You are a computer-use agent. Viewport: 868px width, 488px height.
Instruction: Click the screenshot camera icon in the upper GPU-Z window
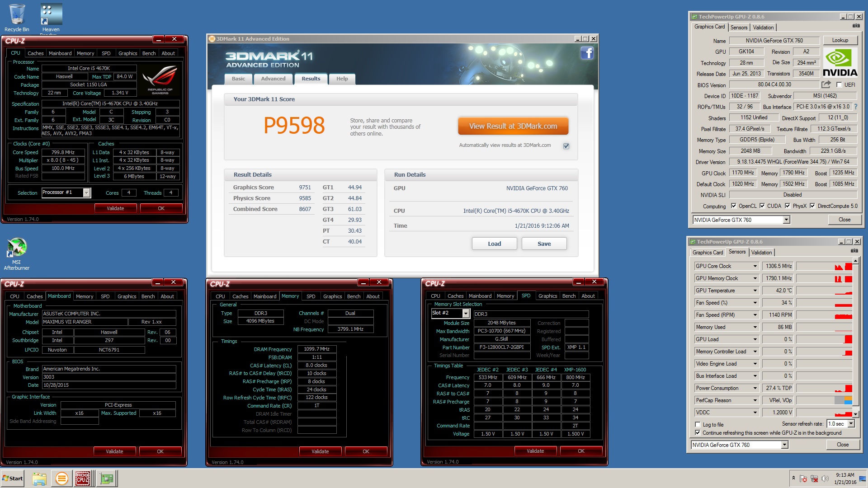pyautogui.click(x=856, y=26)
